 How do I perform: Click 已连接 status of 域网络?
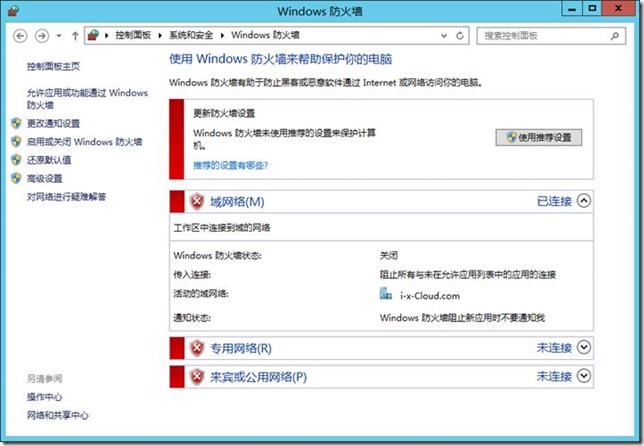554,201
